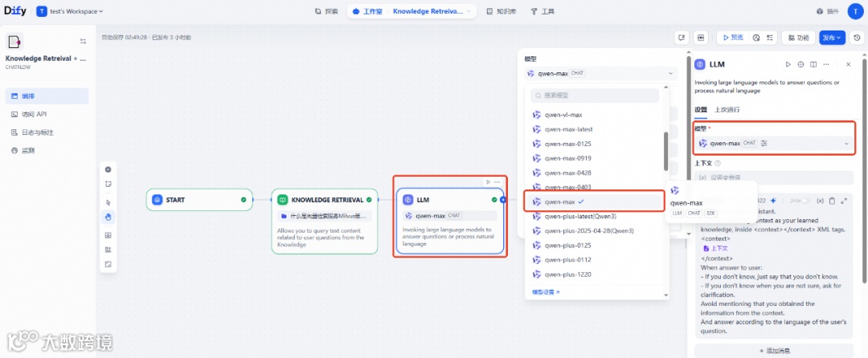Open 知识库 in the top navigation
Screen dimensions: 868x358
(x=502, y=11)
